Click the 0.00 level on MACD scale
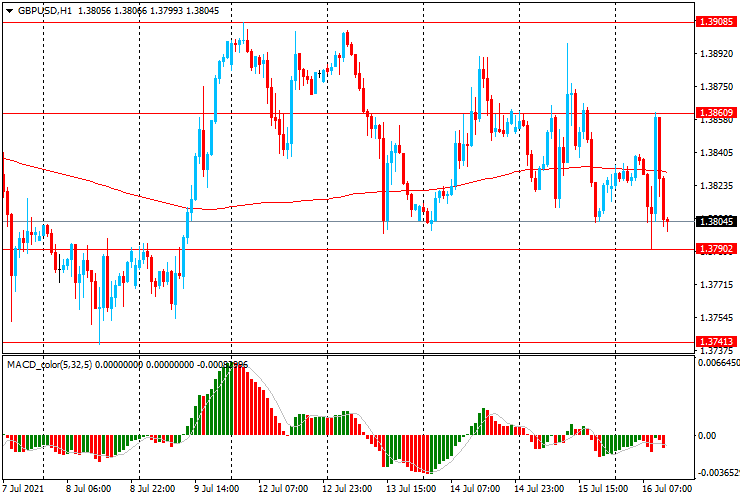Viewport: 740px width, 500px height. pyautogui.click(x=710, y=436)
